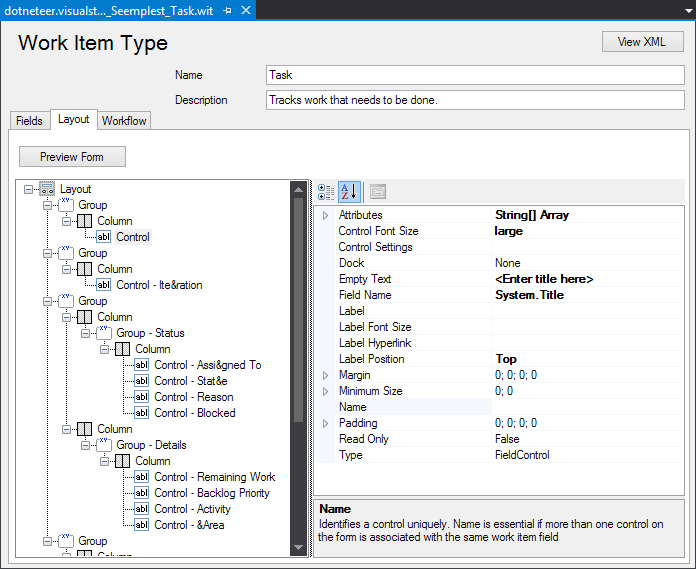Click the tree scrollbar up arrow
This screenshot has height=569, width=696.
click(298, 190)
